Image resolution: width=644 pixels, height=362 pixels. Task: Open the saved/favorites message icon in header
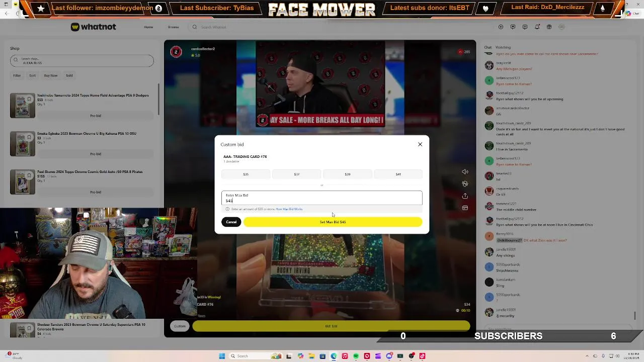tap(513, 27)
